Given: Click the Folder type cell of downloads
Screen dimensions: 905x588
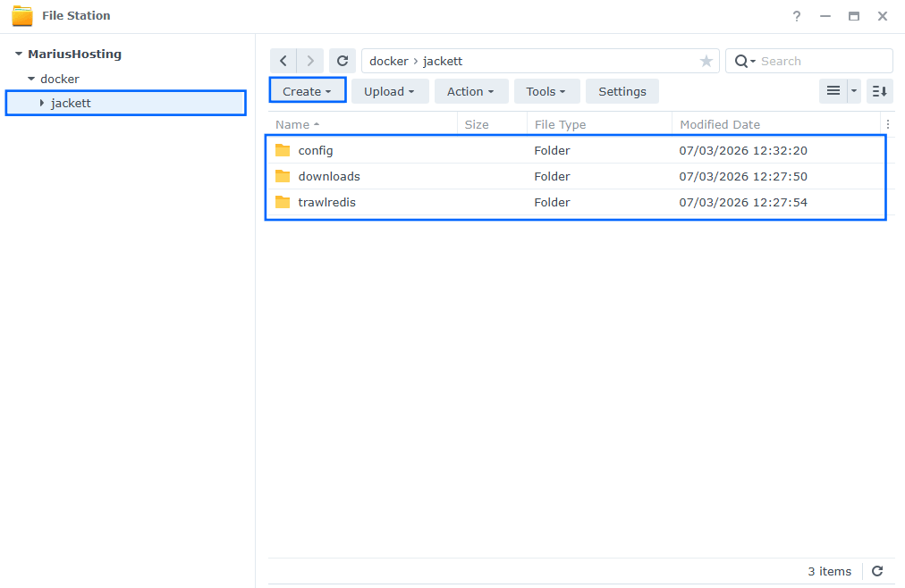Looking at the screenshot, I should [x=552, y=176].
